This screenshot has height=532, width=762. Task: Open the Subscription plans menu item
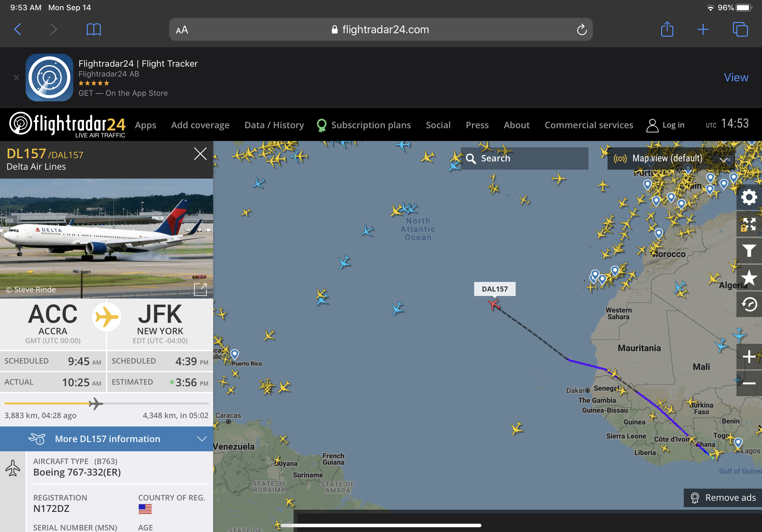(371, 125)
